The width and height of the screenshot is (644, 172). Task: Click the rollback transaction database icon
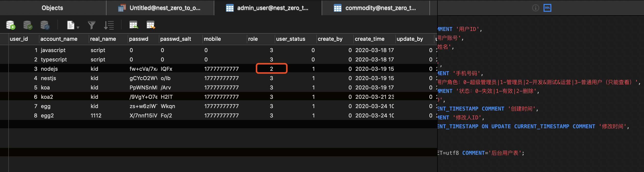click(x=45, y=25)
